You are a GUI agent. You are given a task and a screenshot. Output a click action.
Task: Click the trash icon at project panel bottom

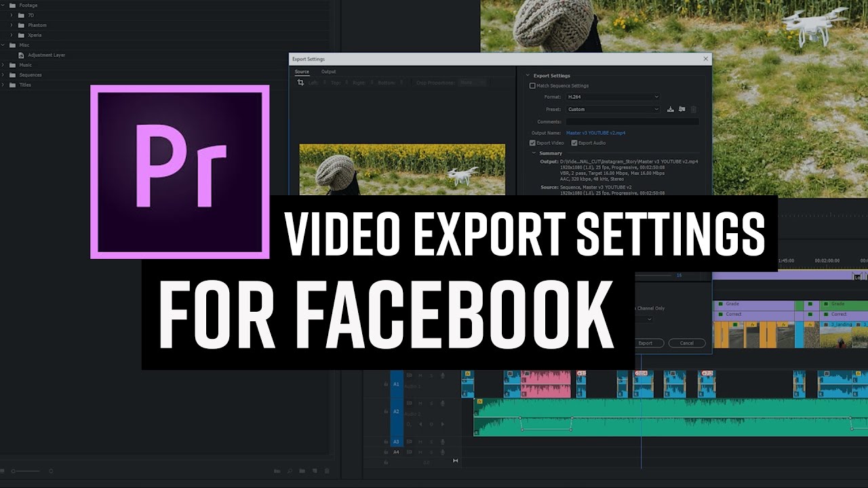[x=327, y=470]
